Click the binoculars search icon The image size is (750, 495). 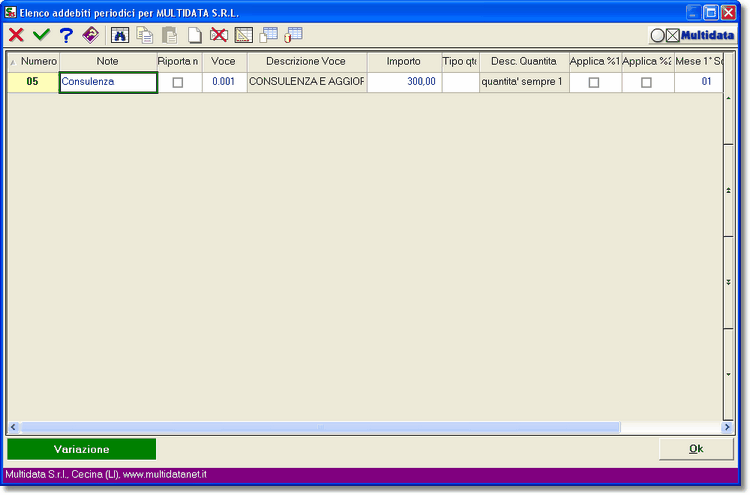120,35
